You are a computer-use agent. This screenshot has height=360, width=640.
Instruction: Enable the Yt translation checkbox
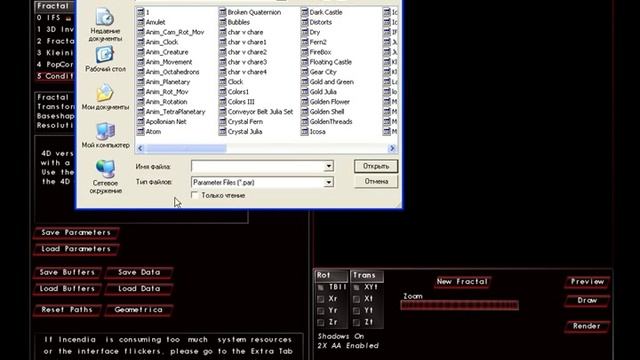pyautogui.click(x=356, y=311)
